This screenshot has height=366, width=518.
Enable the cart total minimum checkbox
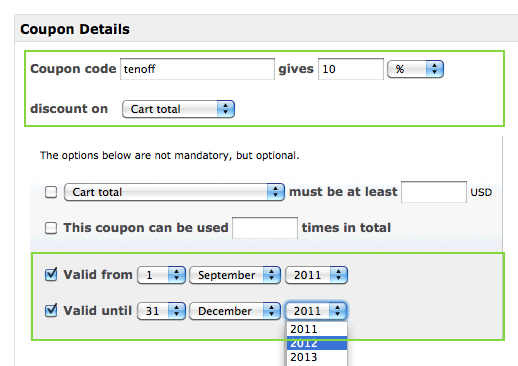[x=51, y=192]
